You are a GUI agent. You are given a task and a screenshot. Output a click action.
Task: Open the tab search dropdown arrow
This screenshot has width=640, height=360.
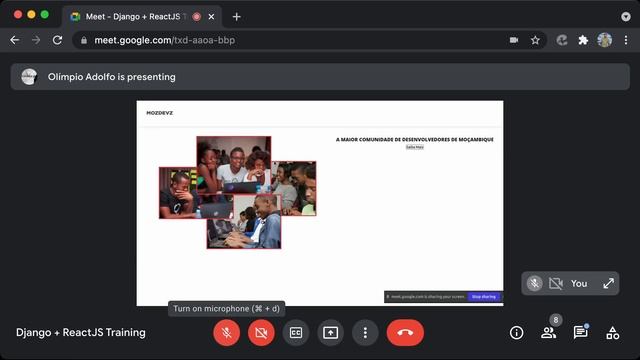click(x=626, y=17)
